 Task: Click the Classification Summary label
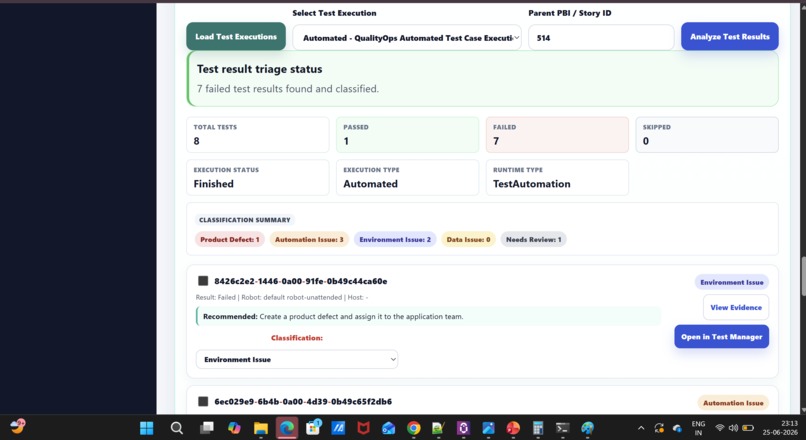click(245, 220)
